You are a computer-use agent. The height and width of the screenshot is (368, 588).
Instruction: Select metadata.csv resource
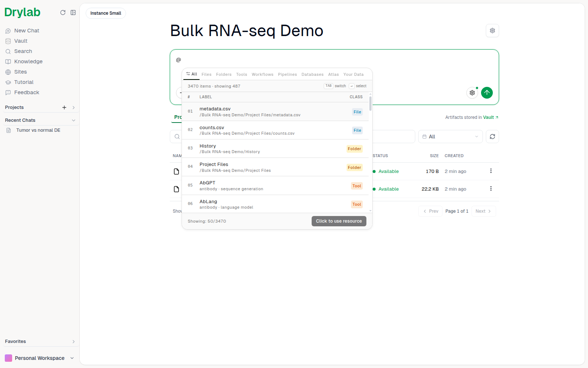tap(275, 112)
